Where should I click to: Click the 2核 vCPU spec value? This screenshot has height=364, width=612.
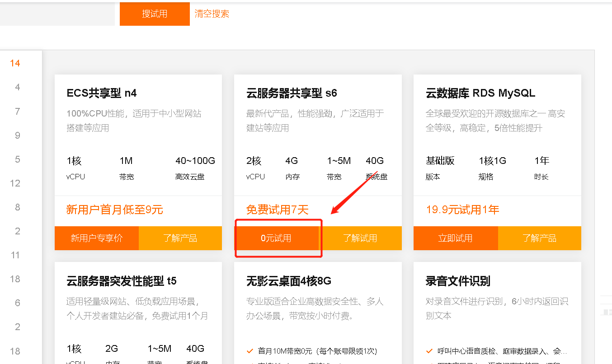254,161
